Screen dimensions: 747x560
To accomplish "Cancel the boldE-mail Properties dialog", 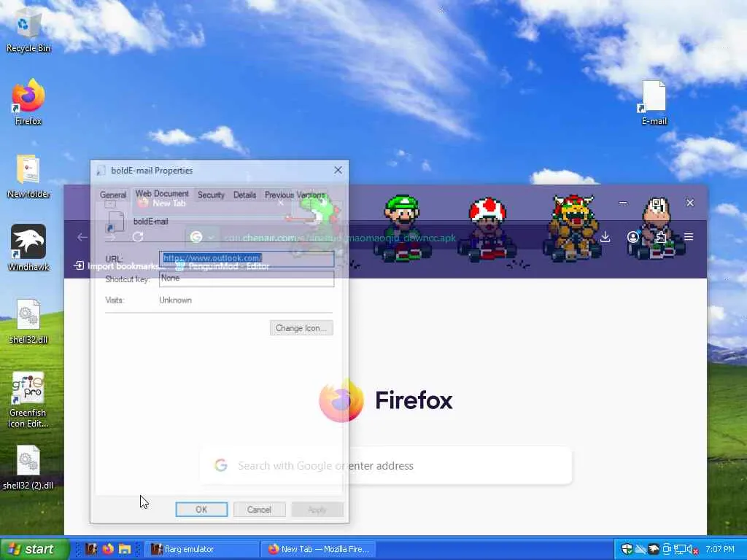I will pos(259,510).
